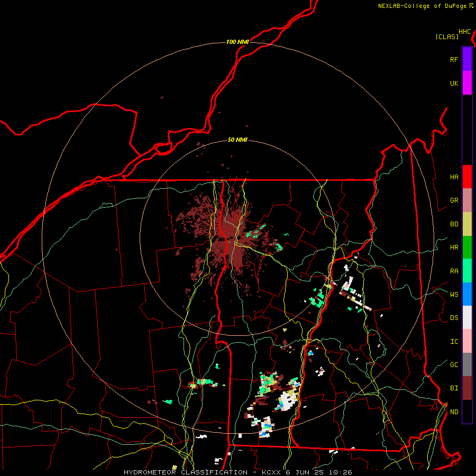Click the RA legend label
Viewport: 476px width, 476px height.
(x=454, y=271)
